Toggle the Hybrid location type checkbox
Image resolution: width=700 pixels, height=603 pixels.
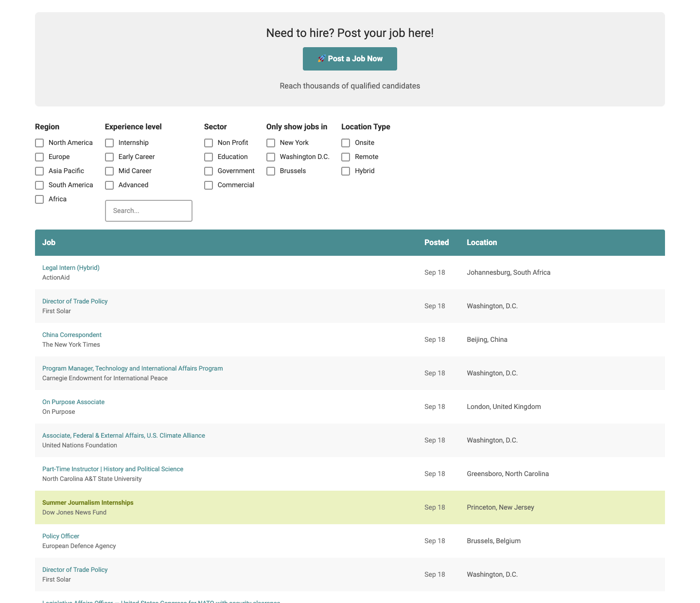[x=346, y=171]
